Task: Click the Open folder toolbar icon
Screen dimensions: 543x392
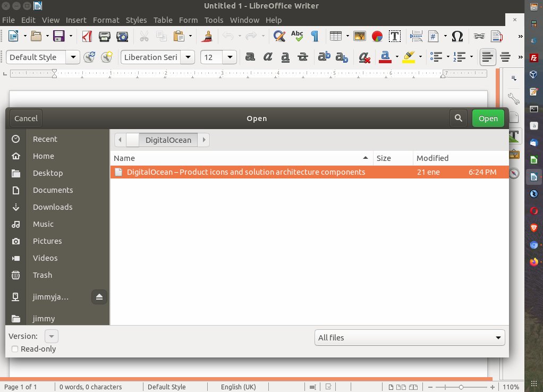Action: (x=36, y=36)
